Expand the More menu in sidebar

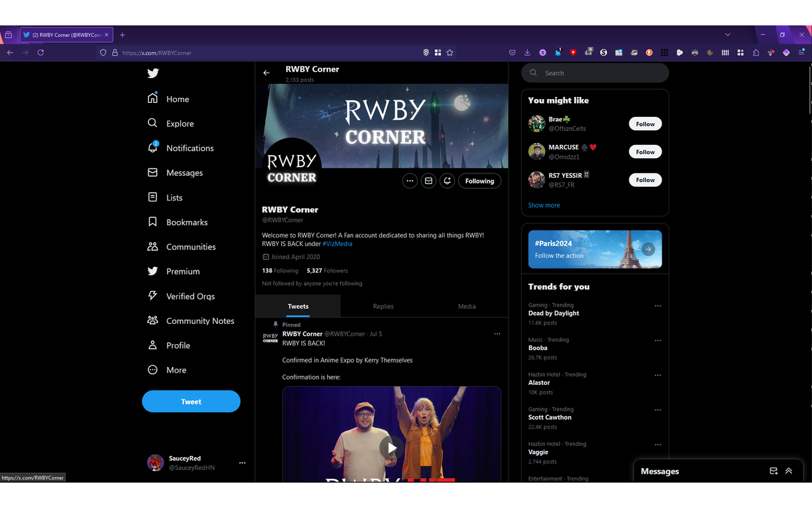(x=167, y=370)
